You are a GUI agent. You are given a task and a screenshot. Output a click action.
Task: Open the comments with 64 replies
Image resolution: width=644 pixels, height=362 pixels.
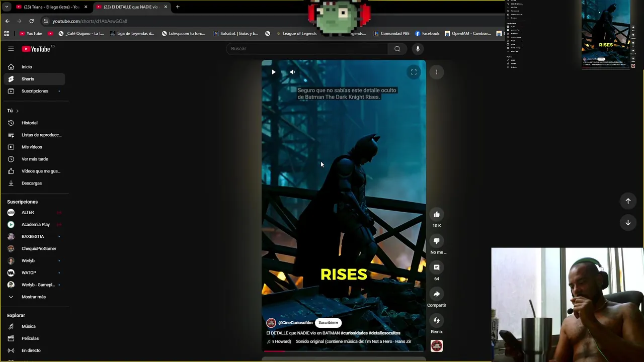[437, 267]
